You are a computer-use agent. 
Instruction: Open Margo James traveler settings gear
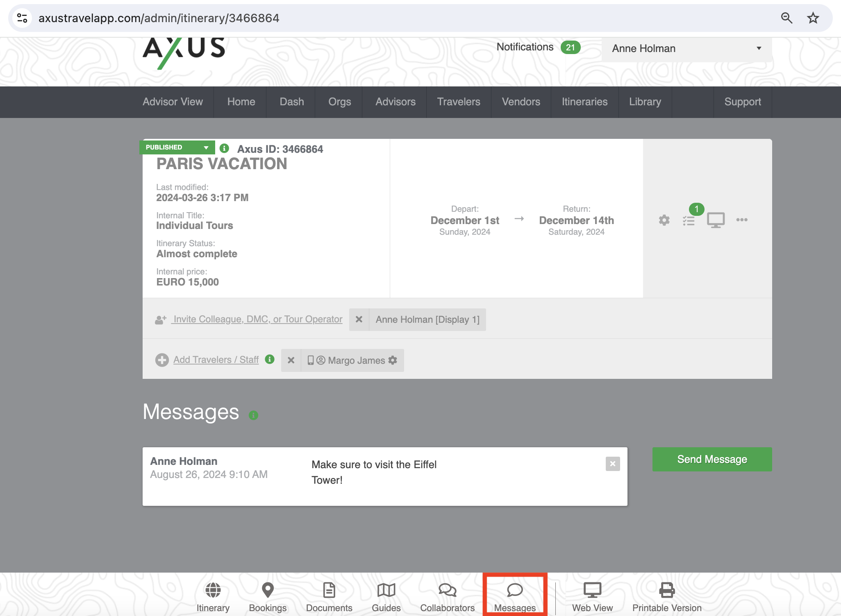pos(393,360)
